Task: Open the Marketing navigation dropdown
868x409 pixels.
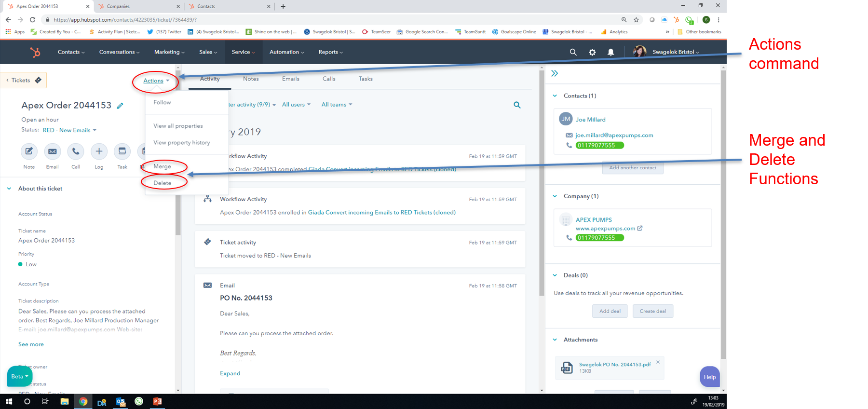Action: 169,52
